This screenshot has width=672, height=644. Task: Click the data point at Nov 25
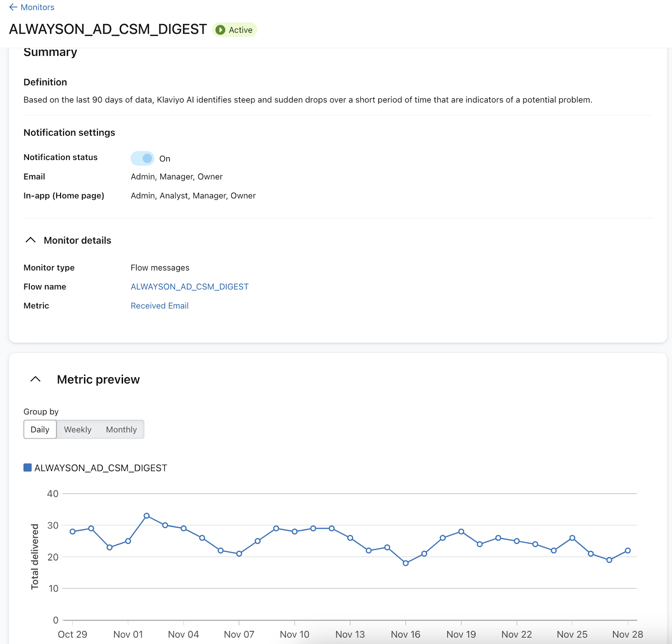[x=572, y=538]
